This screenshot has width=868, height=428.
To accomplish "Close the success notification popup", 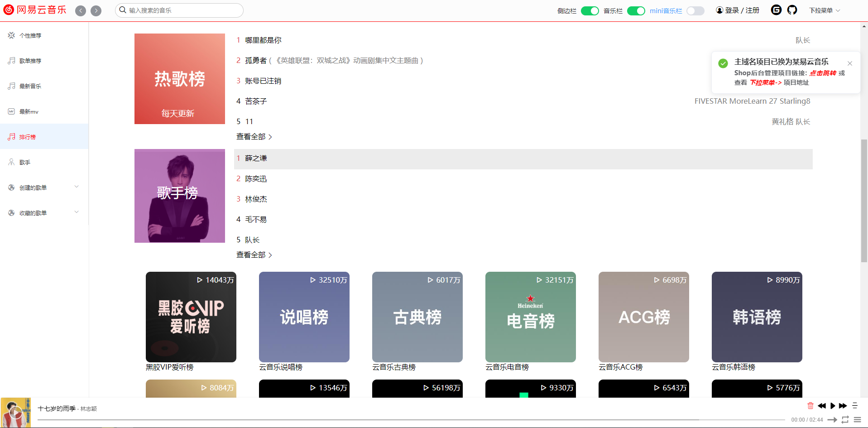I will (x=850, y=63).
